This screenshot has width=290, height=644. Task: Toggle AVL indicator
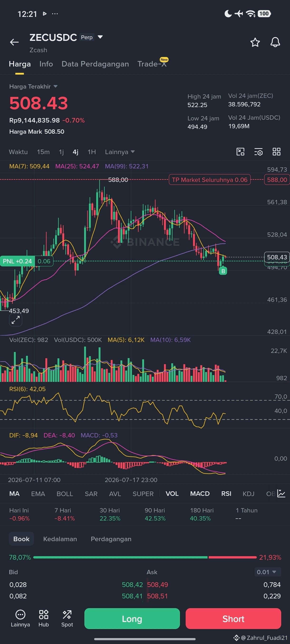[115, 494]
